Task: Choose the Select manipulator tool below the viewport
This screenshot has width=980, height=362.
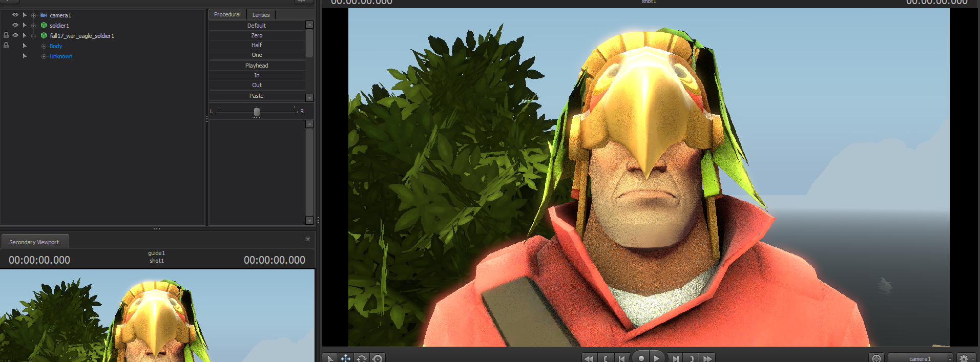Action: click(330, 358)
